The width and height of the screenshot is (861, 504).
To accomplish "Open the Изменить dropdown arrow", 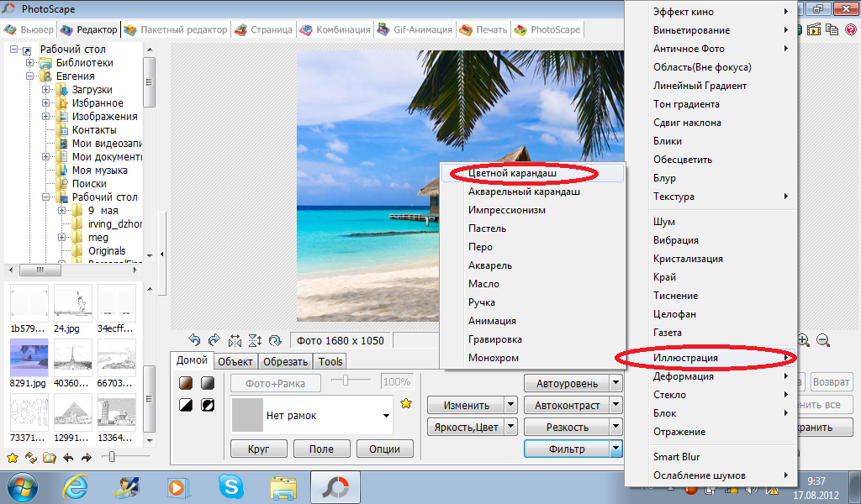I will (x=510, y=405).
